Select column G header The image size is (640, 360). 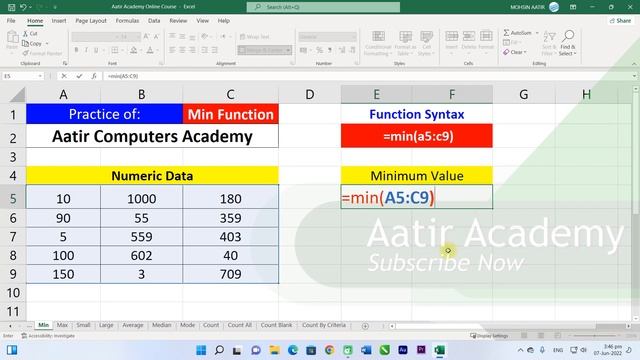524,95
